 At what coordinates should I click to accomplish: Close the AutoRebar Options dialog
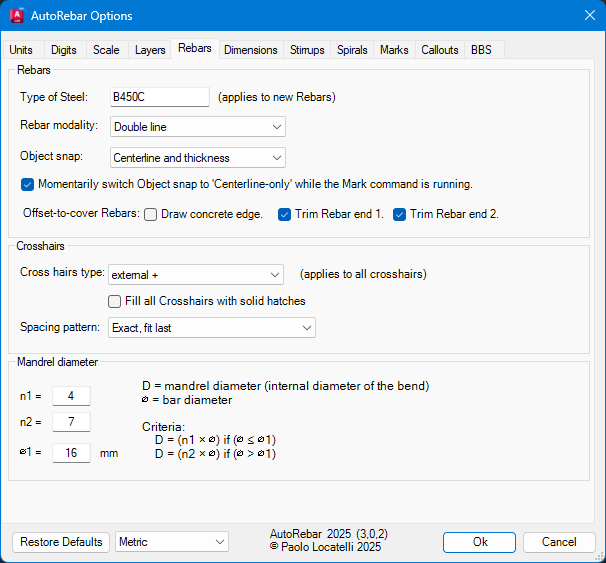[587, 16]
